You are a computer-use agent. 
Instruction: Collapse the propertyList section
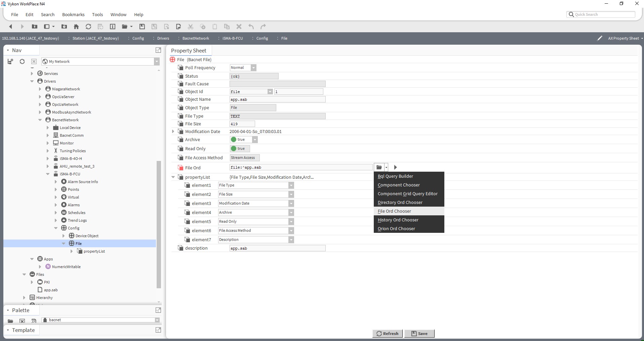click(173, 177)
